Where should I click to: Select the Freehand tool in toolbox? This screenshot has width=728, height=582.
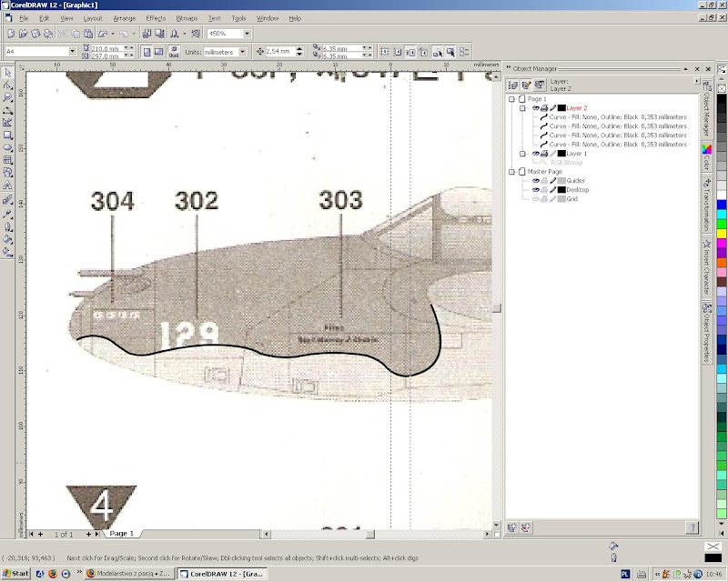tap(8, 110)
